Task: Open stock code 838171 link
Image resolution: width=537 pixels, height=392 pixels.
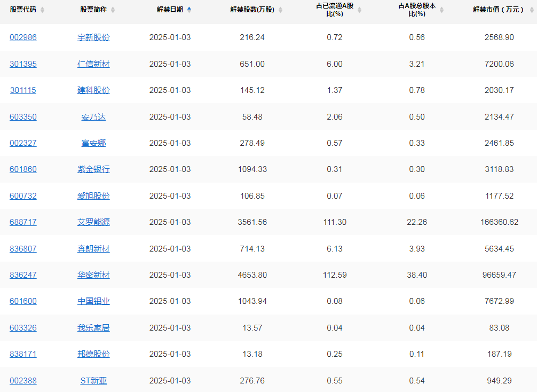Action: [23, 354]
